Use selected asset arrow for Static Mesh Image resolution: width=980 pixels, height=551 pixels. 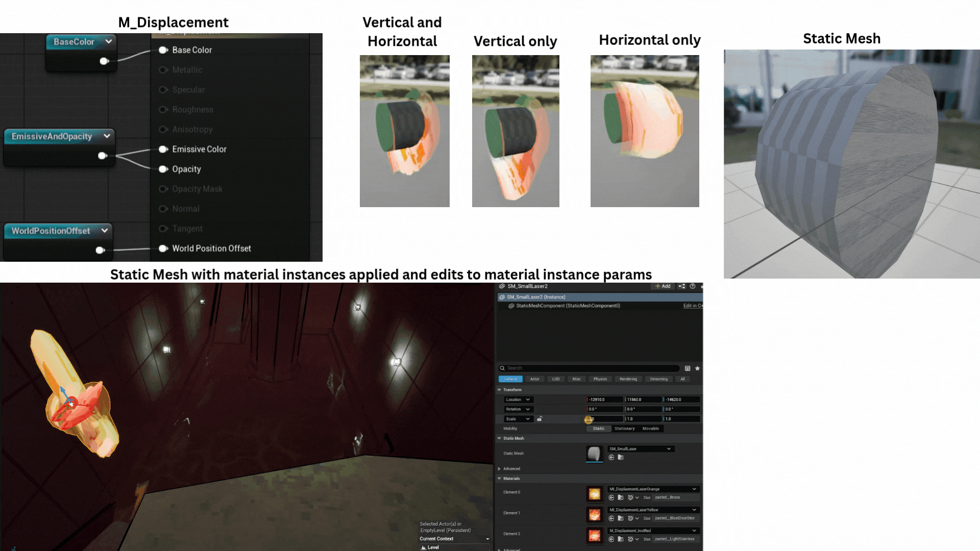tap(611, 458)
